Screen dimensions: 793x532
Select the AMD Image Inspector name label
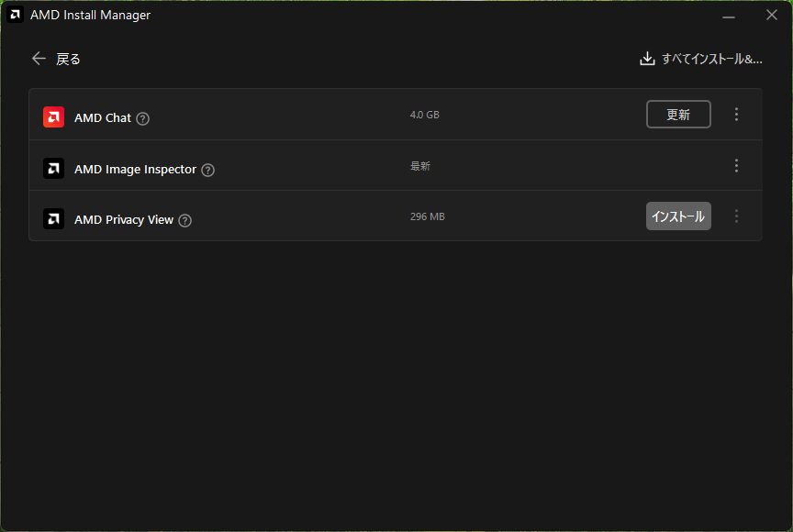tap(135, 170)
